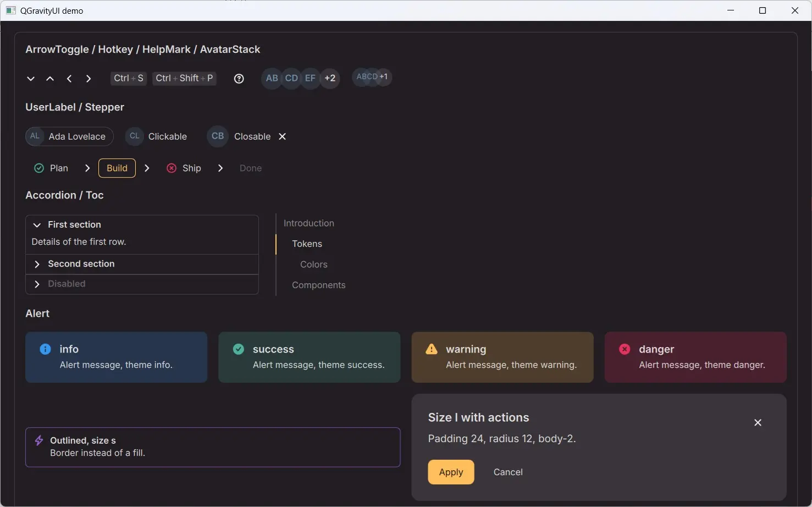This screenshot has height=507, width=812.
Task: Click the Clickable user label
Action: (x=156, y=136)
